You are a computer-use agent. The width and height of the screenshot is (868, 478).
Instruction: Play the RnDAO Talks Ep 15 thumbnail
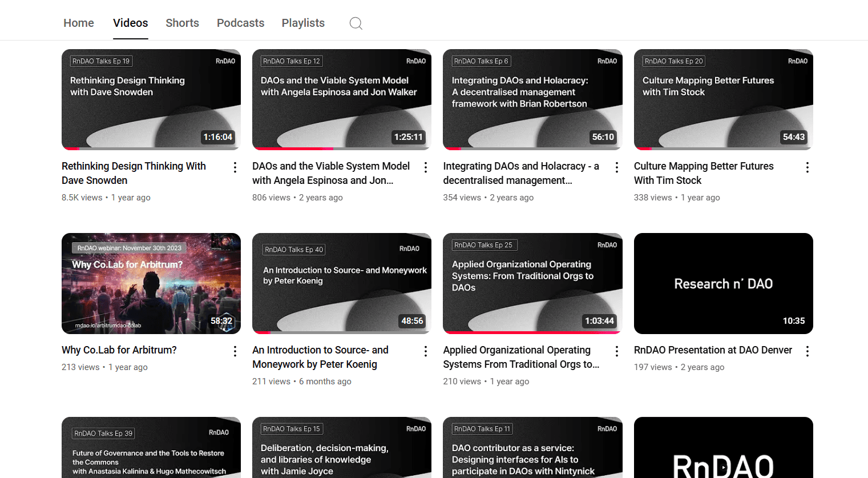point(342,448)
